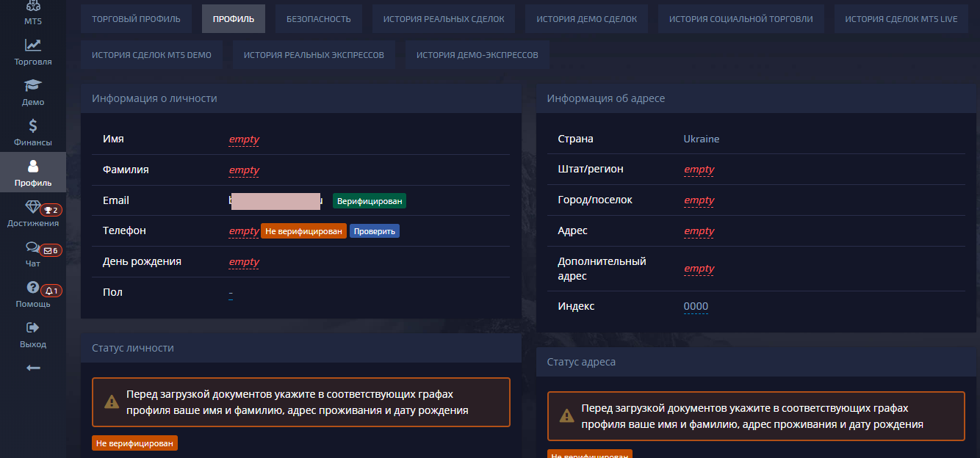The height and width of the screenshot is (458, 980).
Task: Open the Чат speech bubbles icon
Action: (32, 247)
